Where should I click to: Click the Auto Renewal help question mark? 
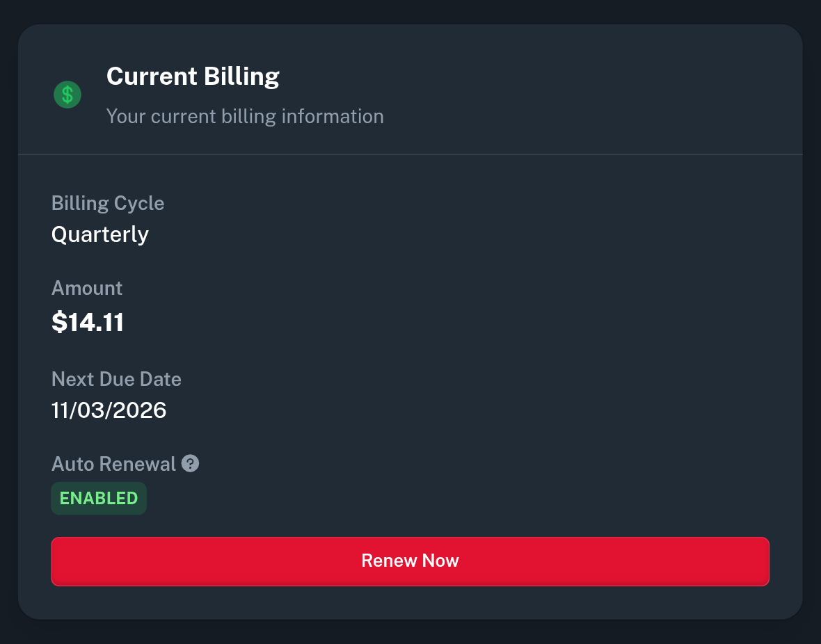[x=191, y=463]
